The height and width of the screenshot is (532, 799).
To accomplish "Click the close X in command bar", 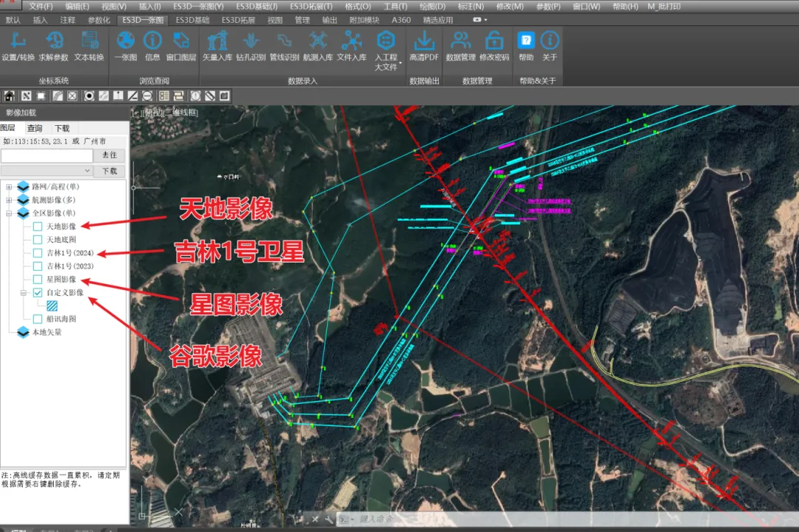I will (315, 519).
